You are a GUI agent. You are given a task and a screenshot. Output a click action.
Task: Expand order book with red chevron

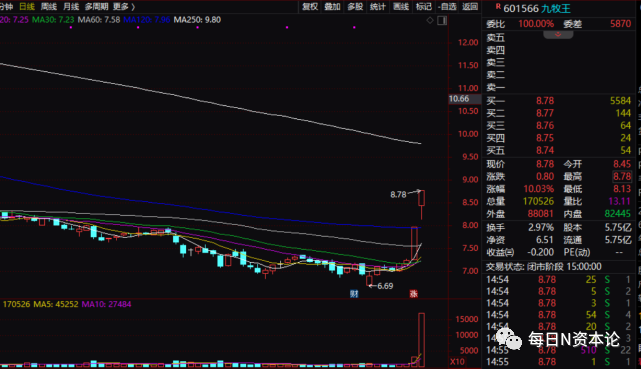[x=558, y=35]
